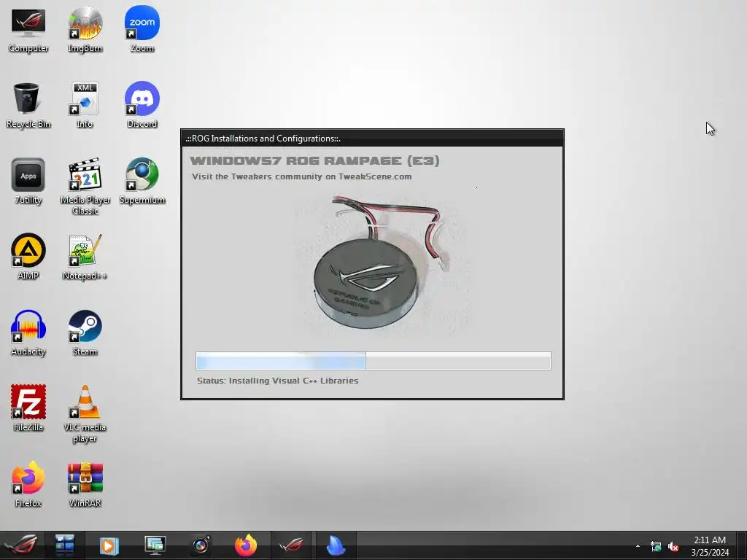Click the Steam desktop shortcut

click(85, 332)
